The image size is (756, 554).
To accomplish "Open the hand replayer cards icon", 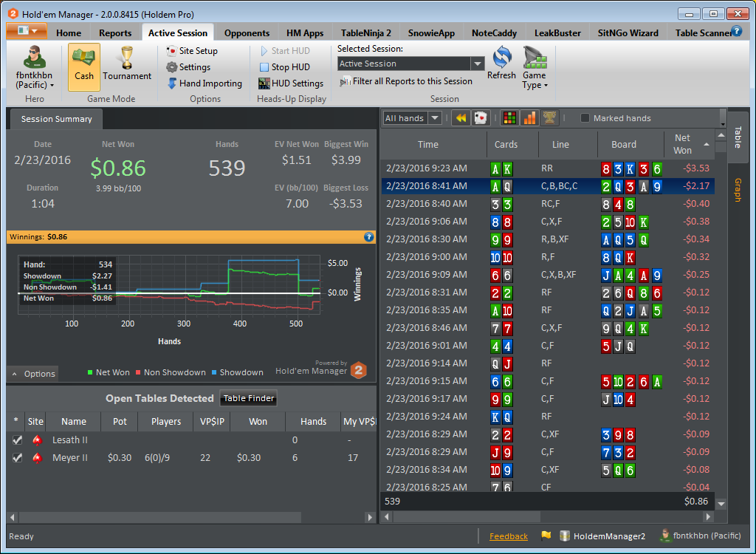I will tap(481, 118).
